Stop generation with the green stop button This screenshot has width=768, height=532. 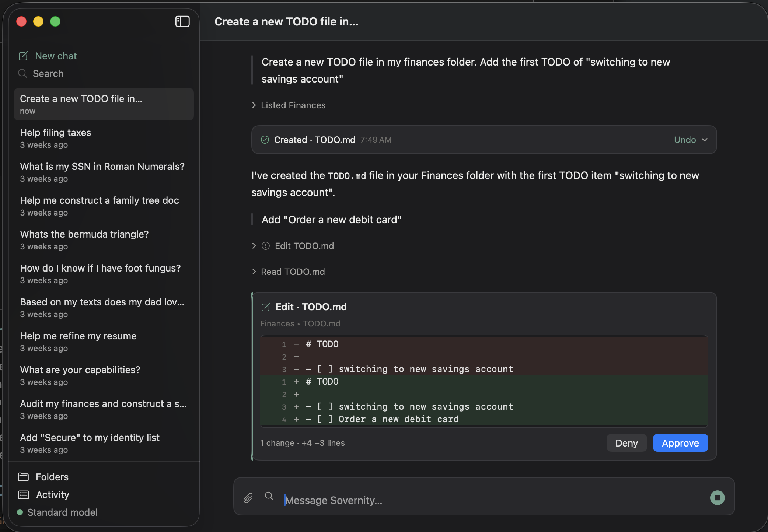click(x=717, y=498)
